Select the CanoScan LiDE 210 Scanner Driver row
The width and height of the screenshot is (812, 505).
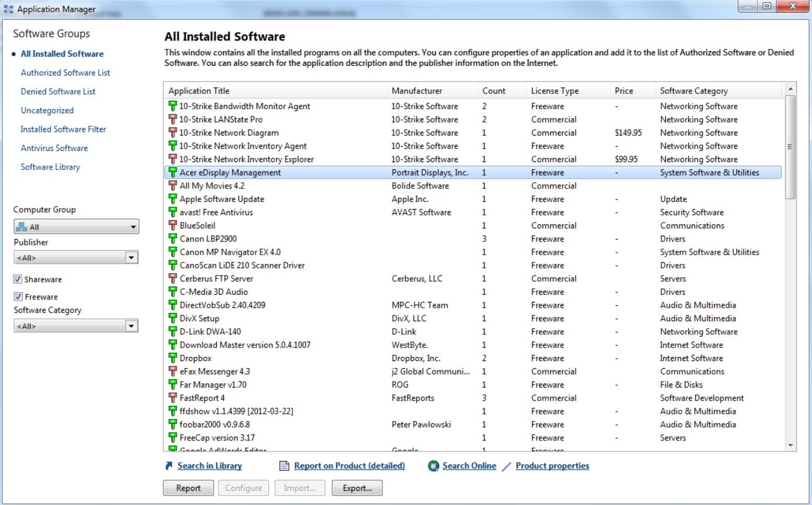pos(473,265)
